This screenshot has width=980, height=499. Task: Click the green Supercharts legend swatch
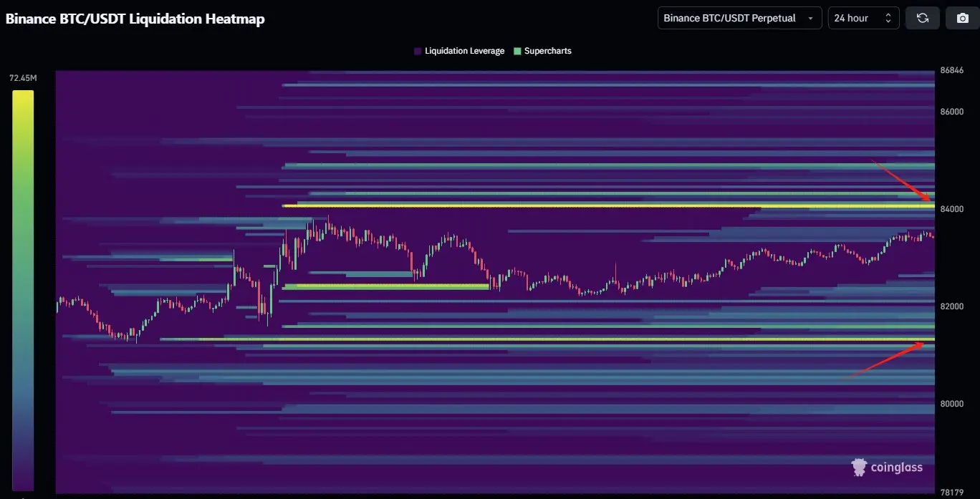(x=518, y=51)
